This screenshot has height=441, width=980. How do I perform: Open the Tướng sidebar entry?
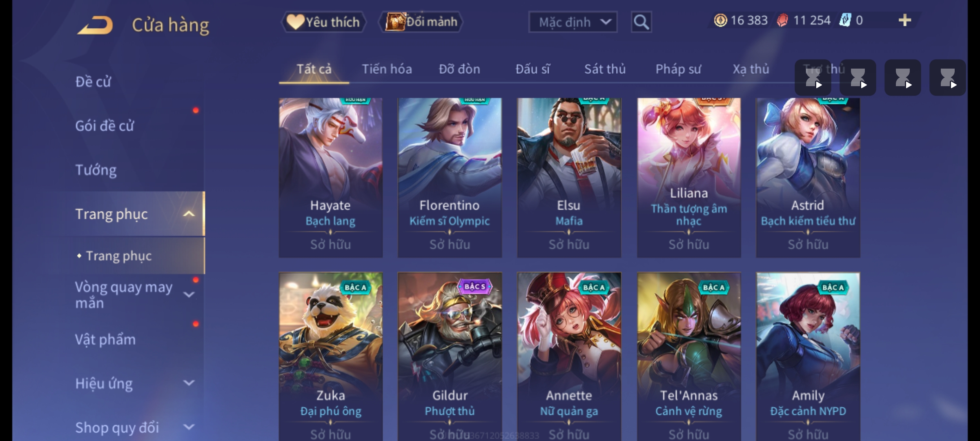[x=96, y=170]
